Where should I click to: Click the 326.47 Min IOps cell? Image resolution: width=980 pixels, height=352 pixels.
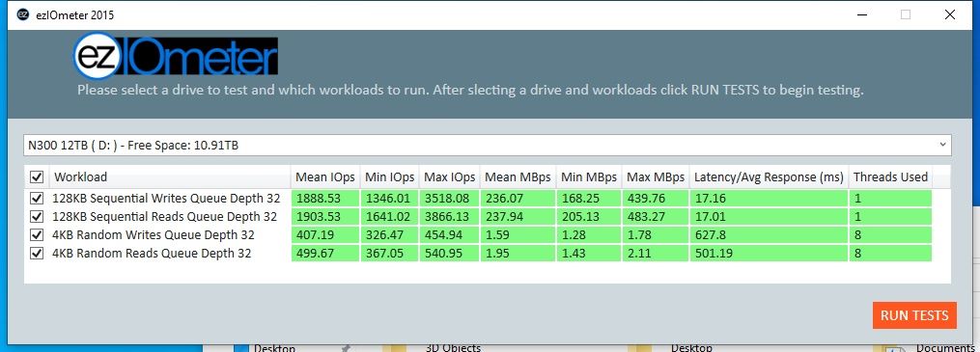(389, 235)
